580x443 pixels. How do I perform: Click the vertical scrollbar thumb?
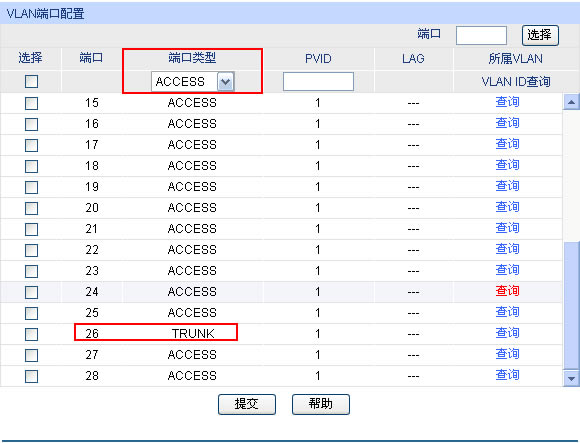click(571, 305)
